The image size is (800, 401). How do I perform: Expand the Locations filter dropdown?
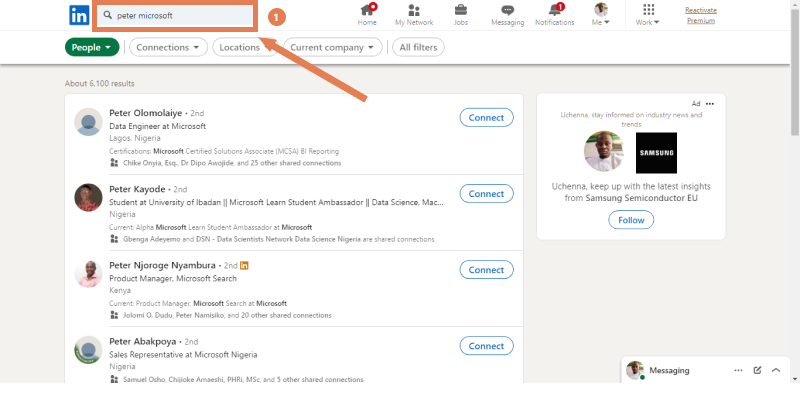pos(244,47)
